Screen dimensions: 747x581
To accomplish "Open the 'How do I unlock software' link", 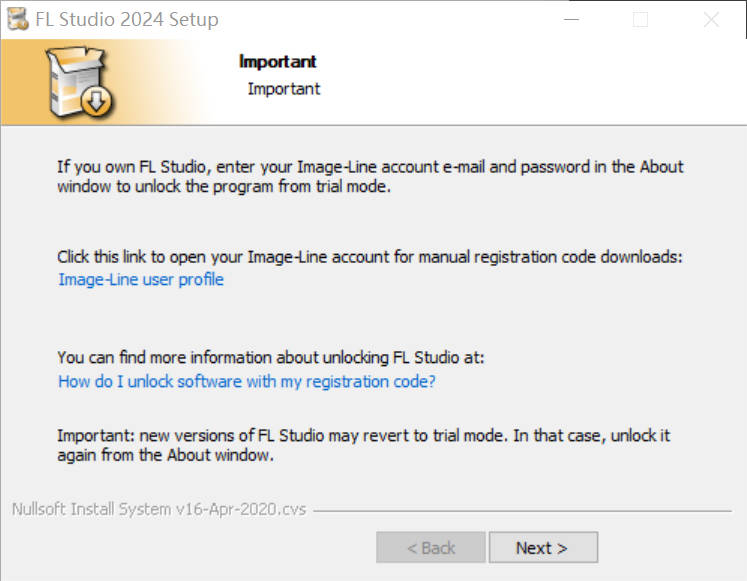I will click(247, 382).
